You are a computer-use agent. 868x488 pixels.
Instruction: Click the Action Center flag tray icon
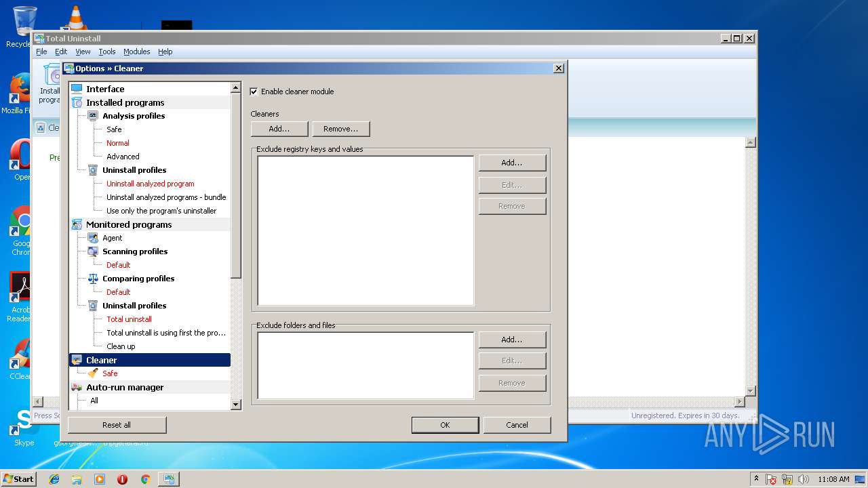point(771,479)
